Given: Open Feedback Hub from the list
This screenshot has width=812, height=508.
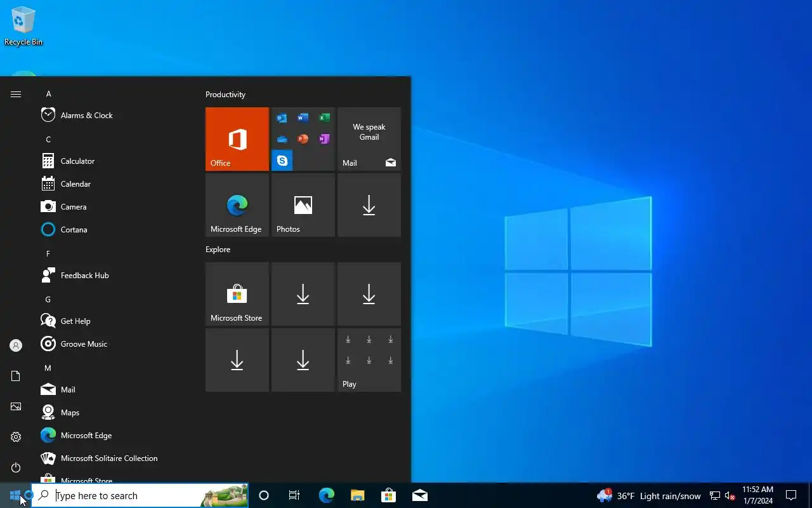Looking at the screenshot, I should pyautogui.click(x=114, y=276).
